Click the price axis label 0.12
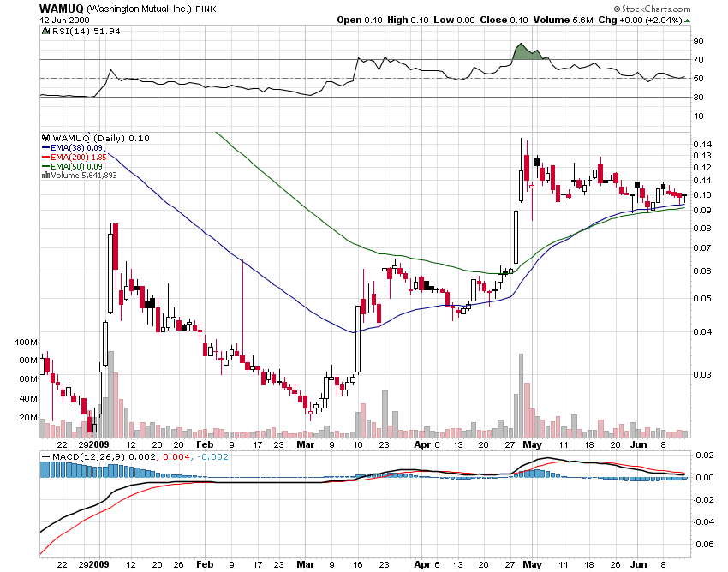The image size is (728, 572). (x=702, y=167)
